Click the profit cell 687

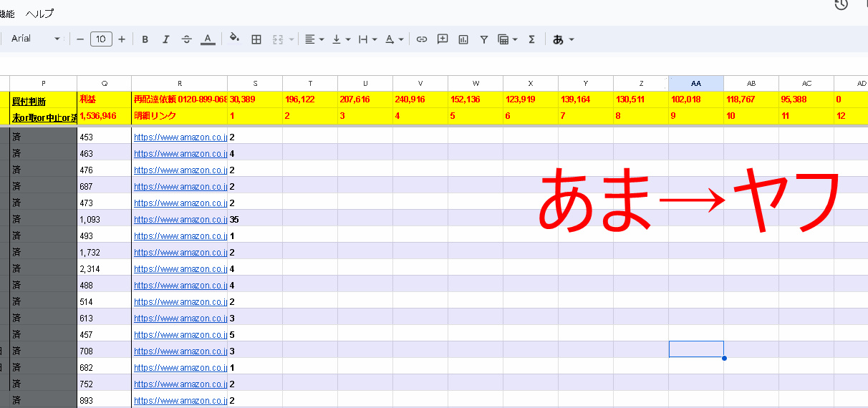(105, 186)
